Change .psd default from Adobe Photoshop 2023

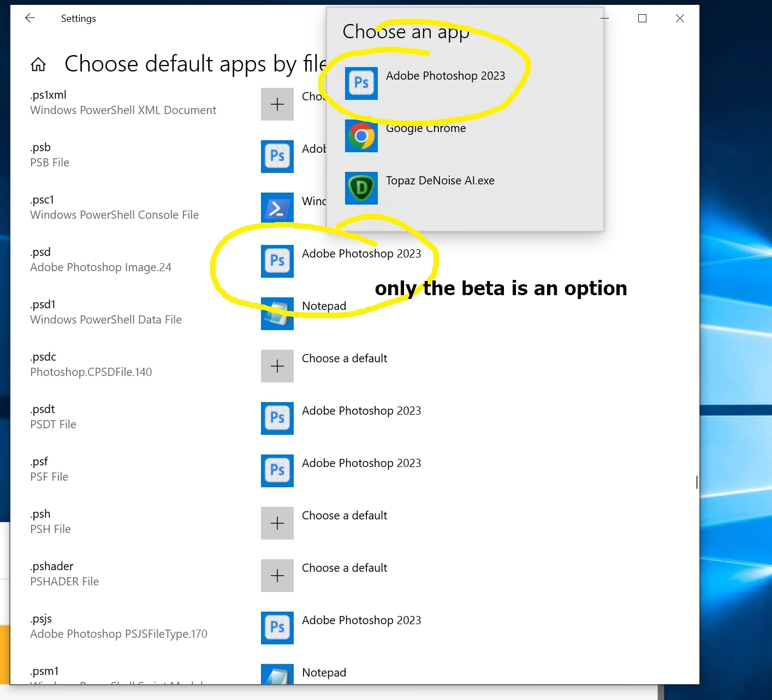point(361,254)
